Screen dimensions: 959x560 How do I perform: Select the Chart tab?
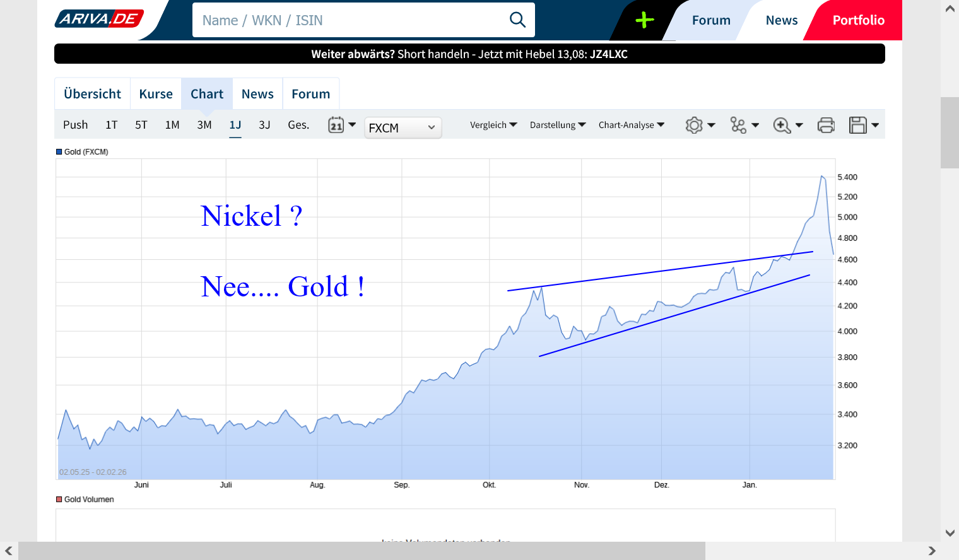point(207,94)
